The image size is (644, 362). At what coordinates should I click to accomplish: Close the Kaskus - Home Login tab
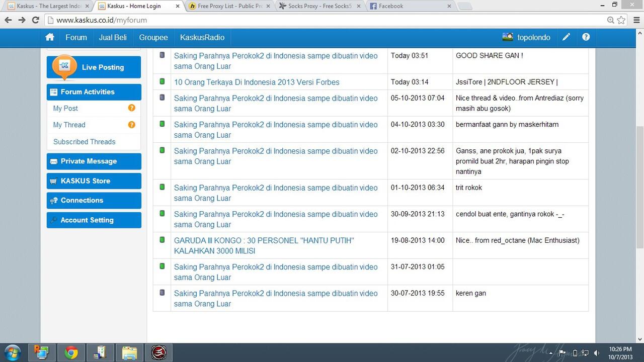pos(178,6)
